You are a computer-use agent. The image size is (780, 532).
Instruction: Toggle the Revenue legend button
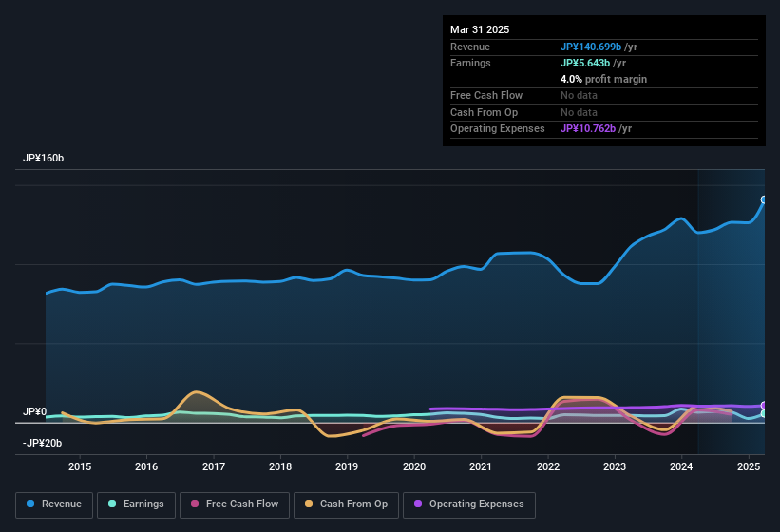click(x=54, y=504)
